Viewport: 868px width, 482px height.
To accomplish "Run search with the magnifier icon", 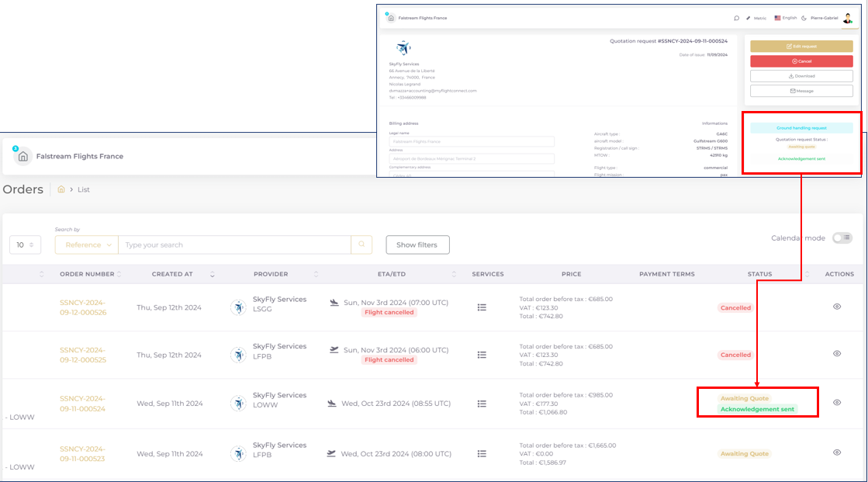I will (x=361, y=244).
